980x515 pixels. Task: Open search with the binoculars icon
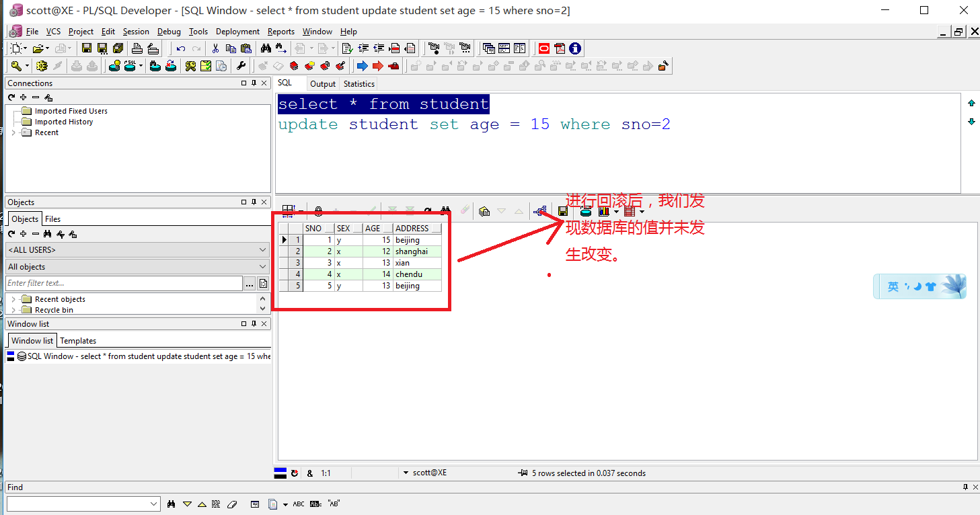click(x=266, y=48)
